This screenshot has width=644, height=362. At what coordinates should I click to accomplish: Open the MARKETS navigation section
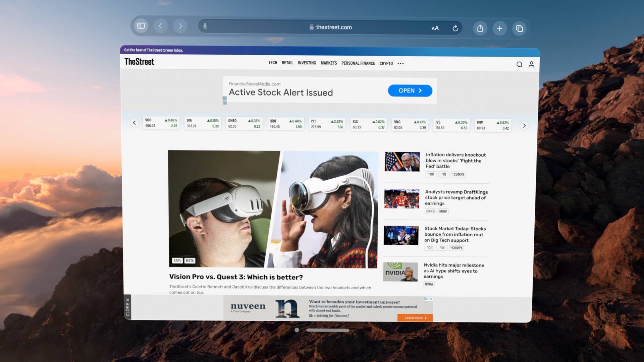329,63
